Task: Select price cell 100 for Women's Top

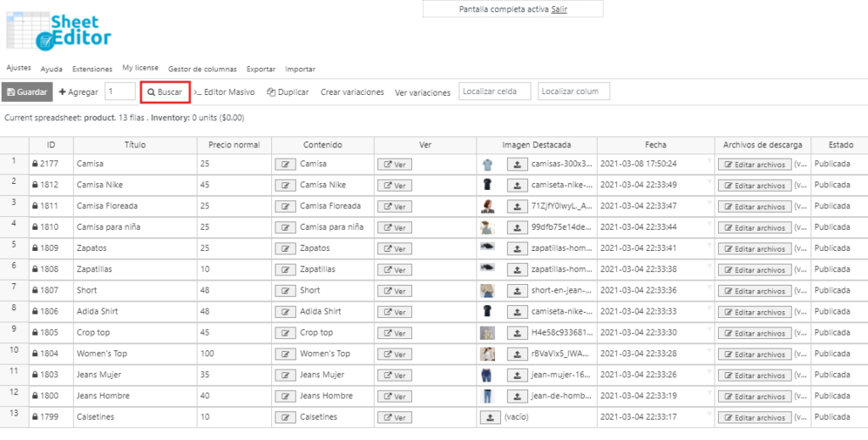Action: tap(234, 354)
